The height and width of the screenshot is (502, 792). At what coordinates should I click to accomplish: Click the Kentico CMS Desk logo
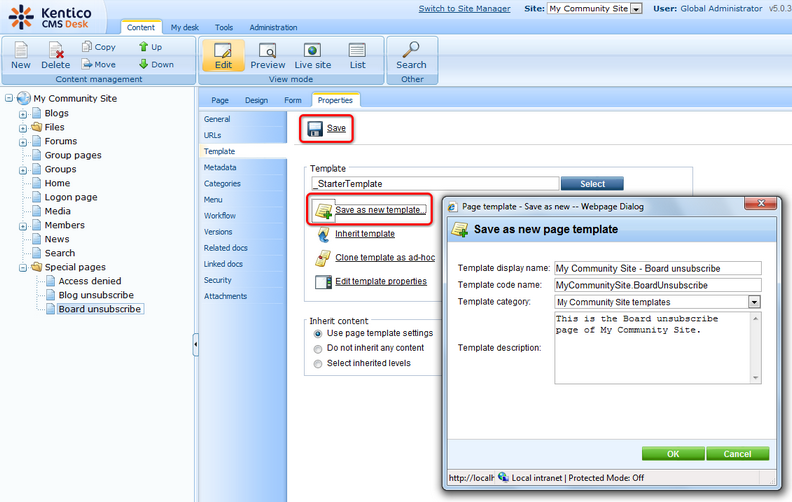tap(50, 17)
